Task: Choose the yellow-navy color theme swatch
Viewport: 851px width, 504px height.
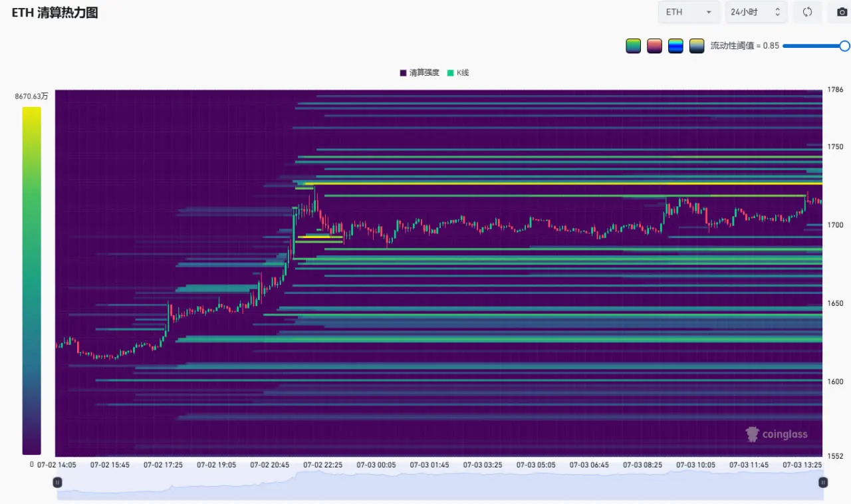Action: 697,46
